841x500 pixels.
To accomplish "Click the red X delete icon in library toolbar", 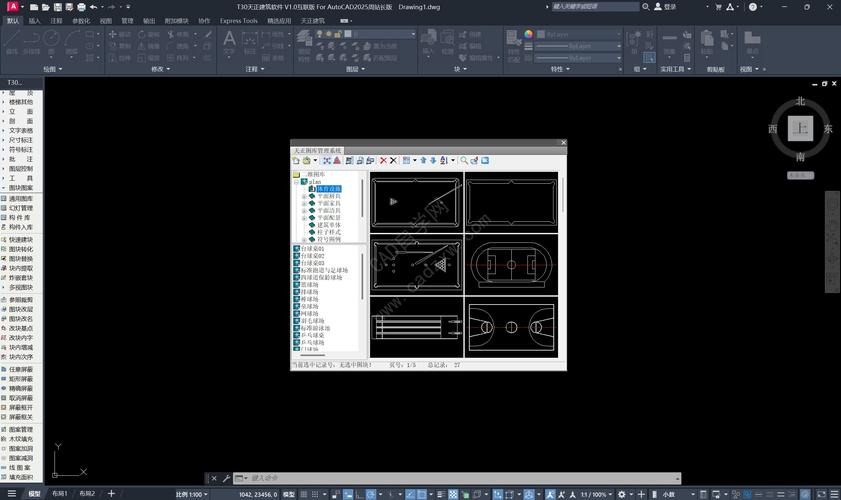I will coord(383,160).
